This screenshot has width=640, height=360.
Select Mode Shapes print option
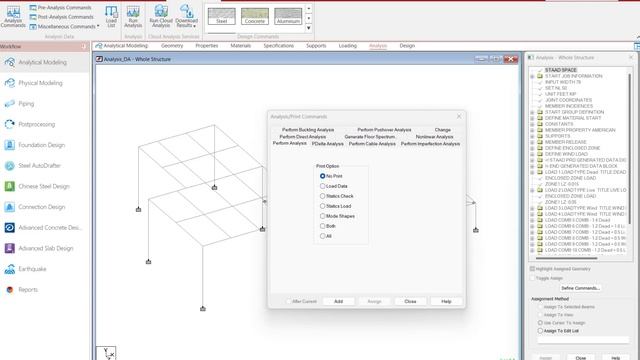322,216
